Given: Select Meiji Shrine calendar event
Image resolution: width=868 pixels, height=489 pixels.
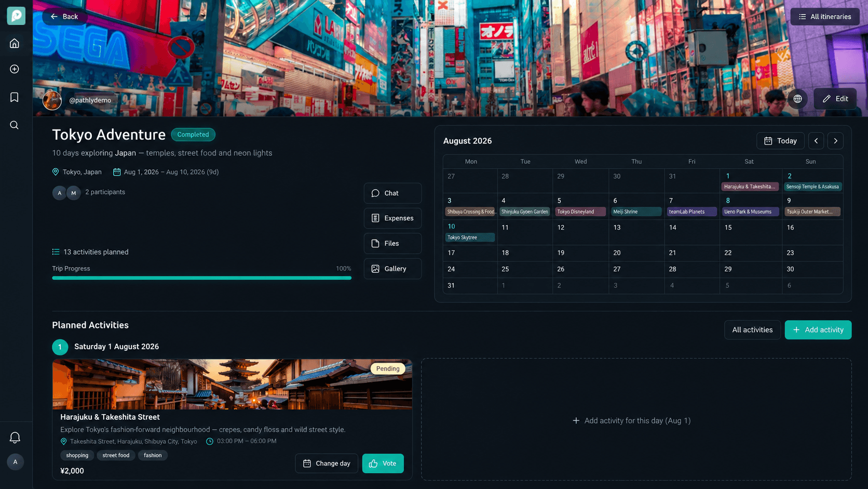Looking at the screenshot, I should (x=636, y=212).
